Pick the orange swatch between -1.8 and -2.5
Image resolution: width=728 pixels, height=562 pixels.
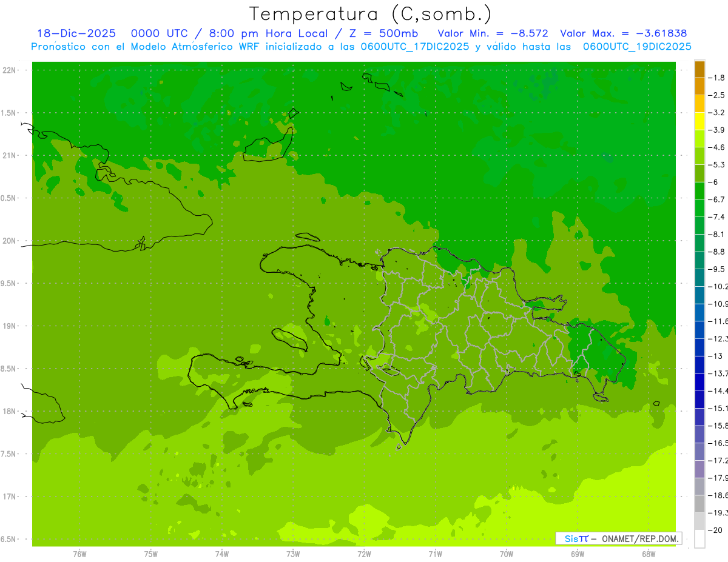pos(699,87)
